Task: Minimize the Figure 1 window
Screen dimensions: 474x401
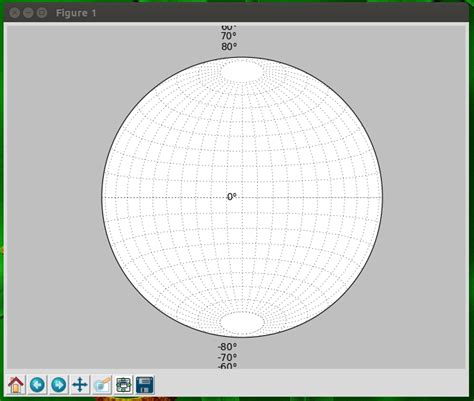Action: pos(28,13)
